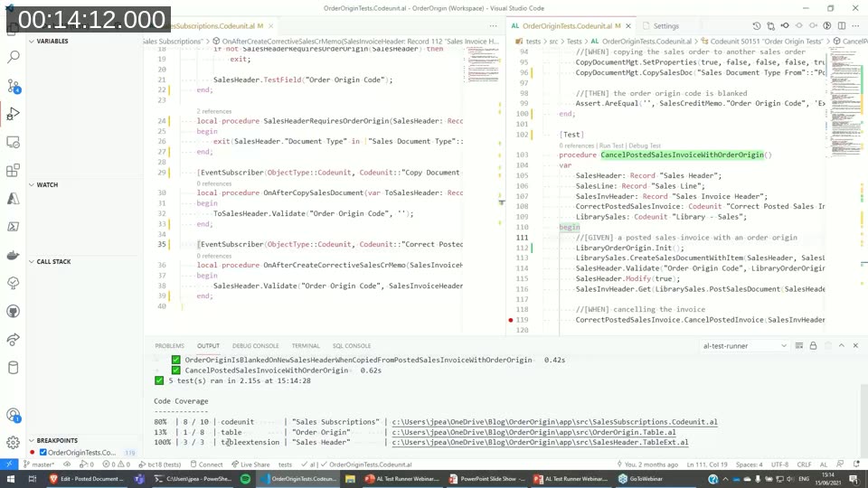This screenshot has width=868, height=488.
Task: Click the remote window indicator in status bar
Action: point(9,465)
